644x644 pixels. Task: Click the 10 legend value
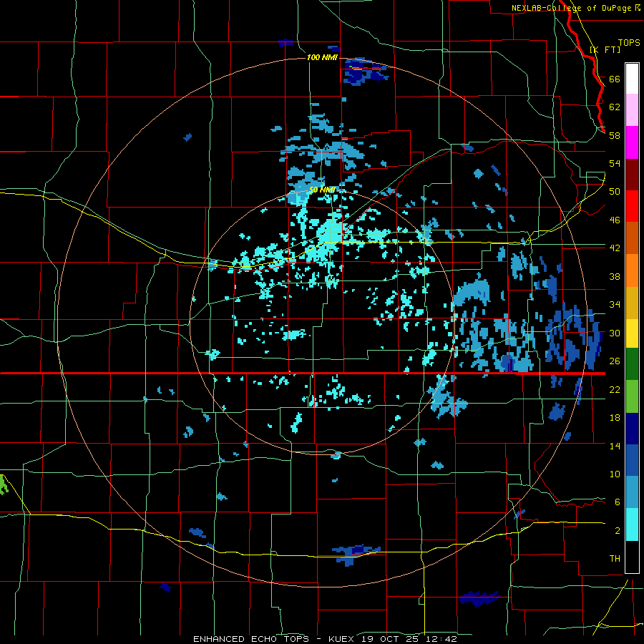[x=615, y=474]
